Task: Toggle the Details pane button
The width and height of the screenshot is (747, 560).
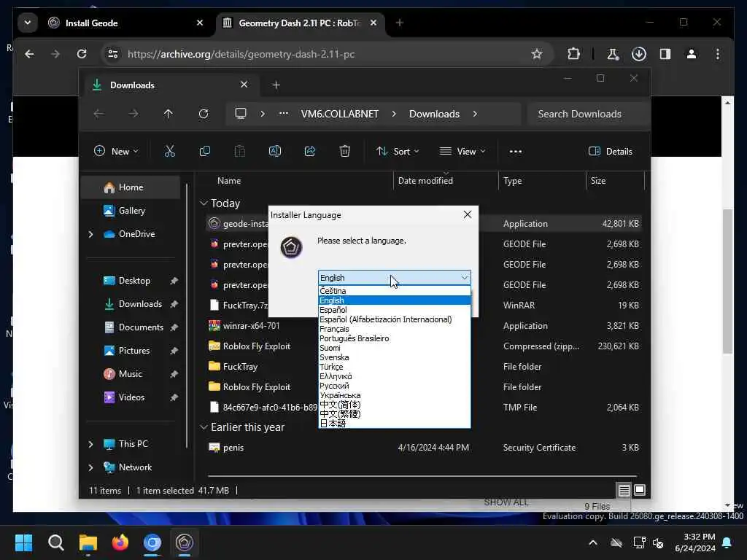Action: pyautogui.click(x=611, y=152)
